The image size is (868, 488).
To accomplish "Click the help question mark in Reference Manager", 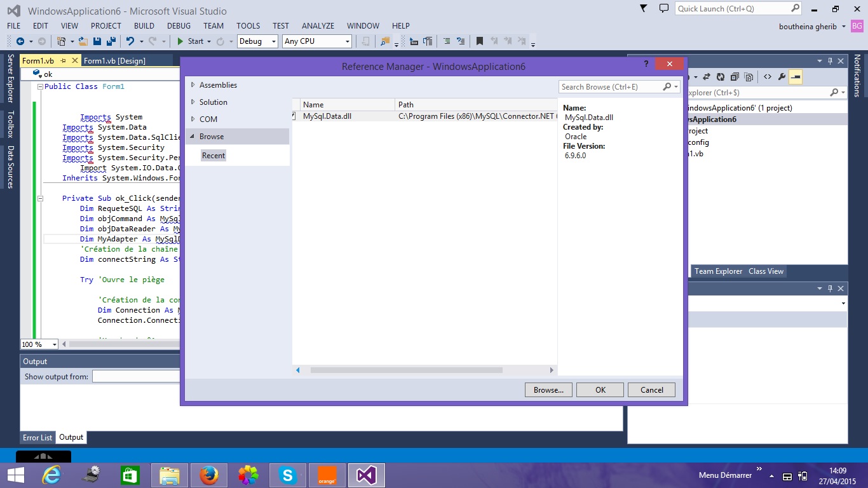I will 646,64.
